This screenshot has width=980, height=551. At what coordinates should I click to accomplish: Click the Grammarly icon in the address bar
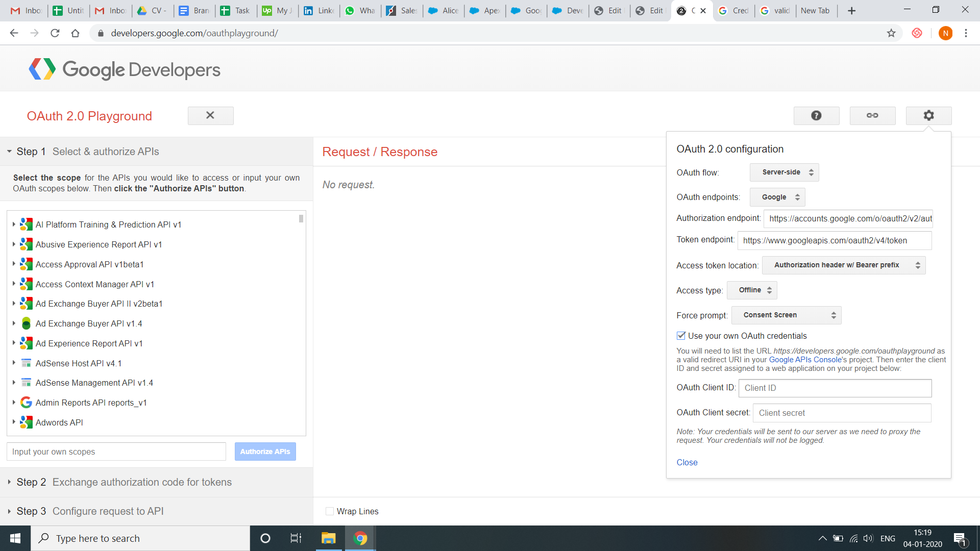click(917, 33)
